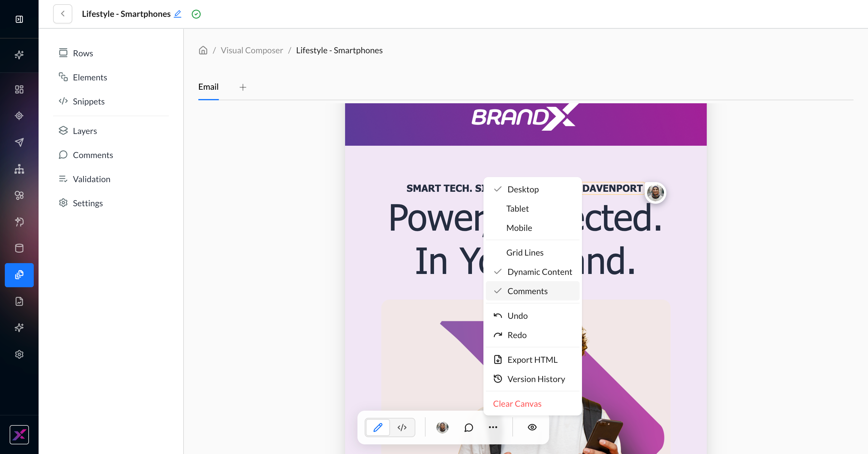Switch preview to Mobile view
Viewport: 868px width, 454px height.
tap(532, 228)
